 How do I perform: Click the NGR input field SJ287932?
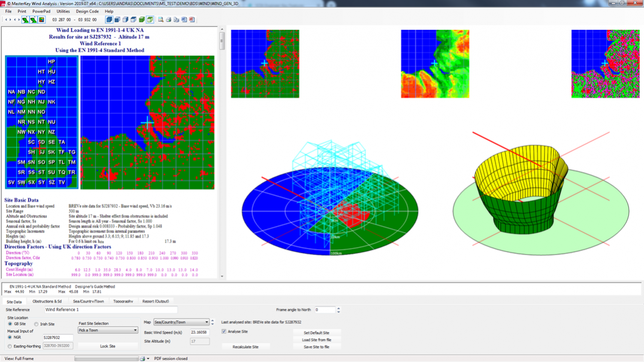[58, 337]
